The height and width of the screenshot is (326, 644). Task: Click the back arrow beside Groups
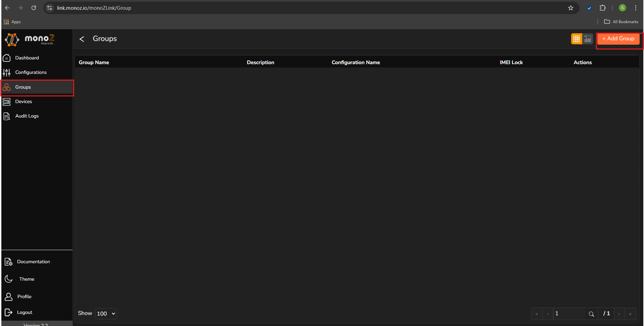(x=82, y=39)
